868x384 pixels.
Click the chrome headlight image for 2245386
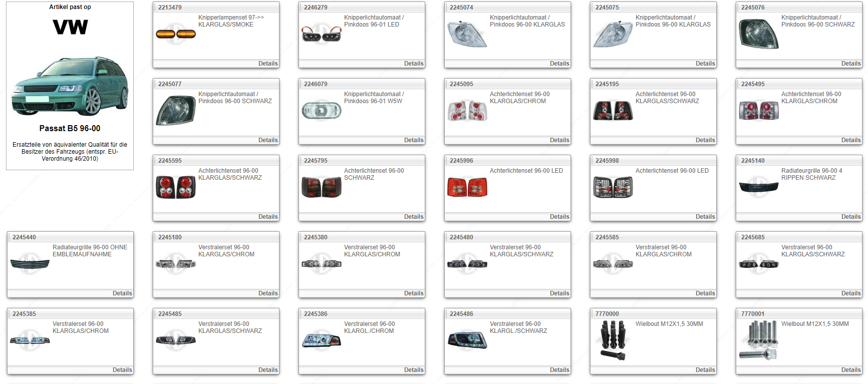[x=322, y=340]
